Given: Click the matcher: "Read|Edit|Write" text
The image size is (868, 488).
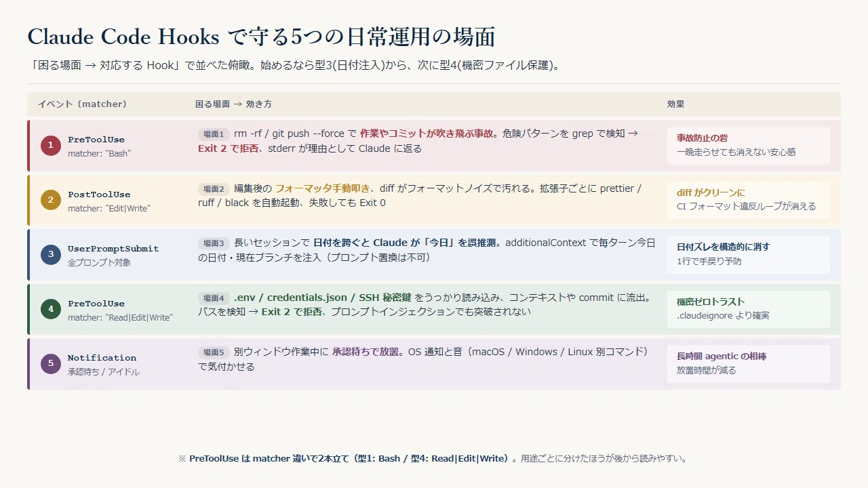Looking at the screenshot, I should coord(120,318).
